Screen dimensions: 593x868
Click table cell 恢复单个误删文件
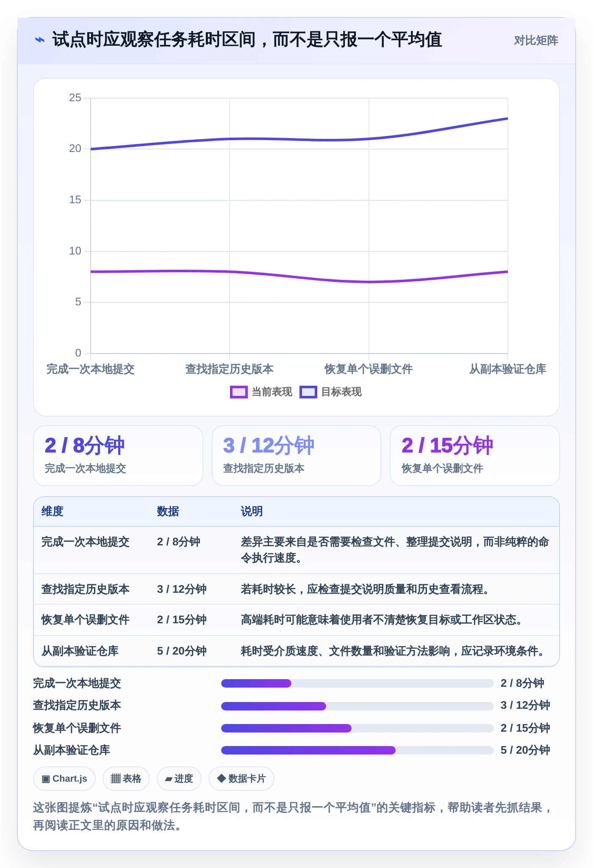tap(85, 620)
